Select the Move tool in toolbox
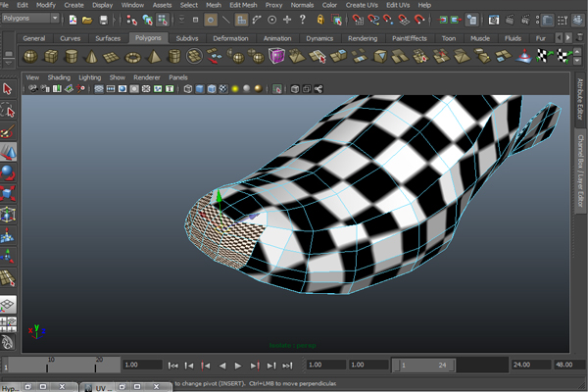 click(8, 152)
